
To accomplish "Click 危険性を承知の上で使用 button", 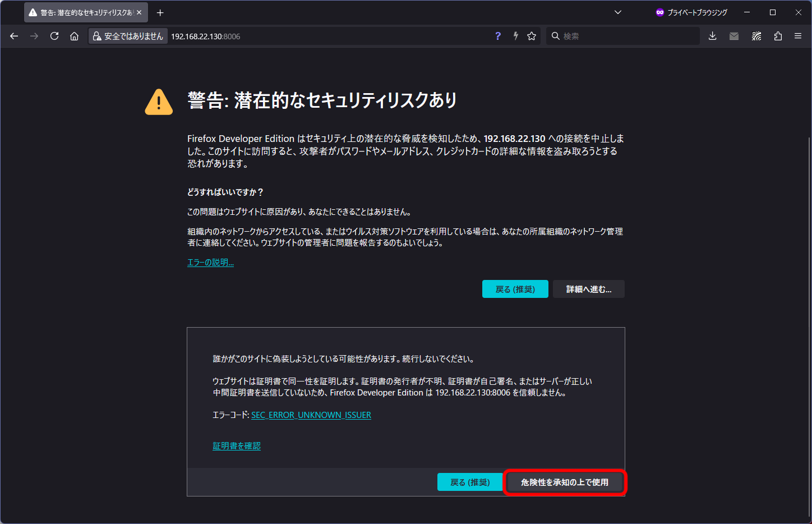I will click(565, 482).
